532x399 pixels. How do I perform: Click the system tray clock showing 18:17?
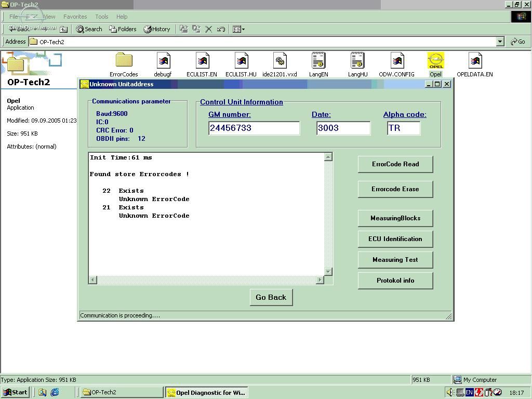point(517,393)
